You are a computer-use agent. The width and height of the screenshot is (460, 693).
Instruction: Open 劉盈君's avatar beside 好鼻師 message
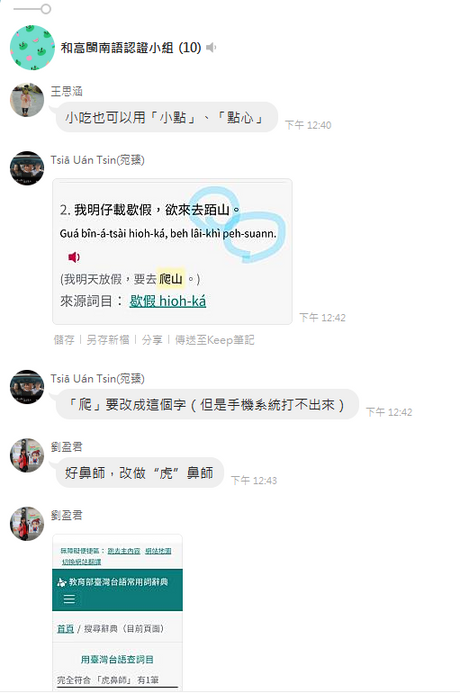tap(27, 455)
